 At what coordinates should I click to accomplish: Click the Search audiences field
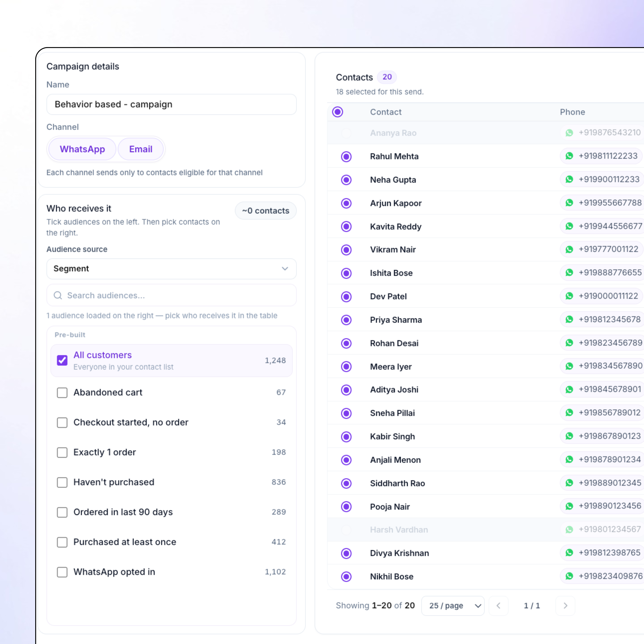click(171, 295)
